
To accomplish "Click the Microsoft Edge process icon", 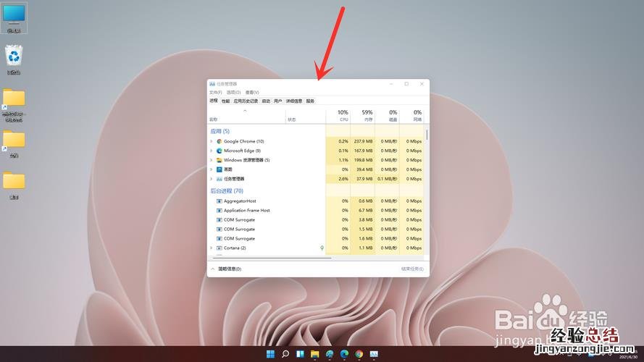I will 219,151.
